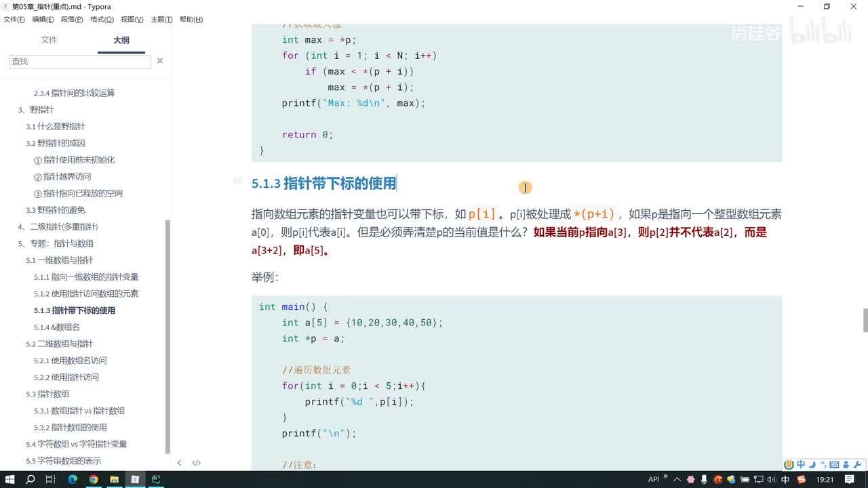Go to outline heading 3、野指针

[36, 110]
